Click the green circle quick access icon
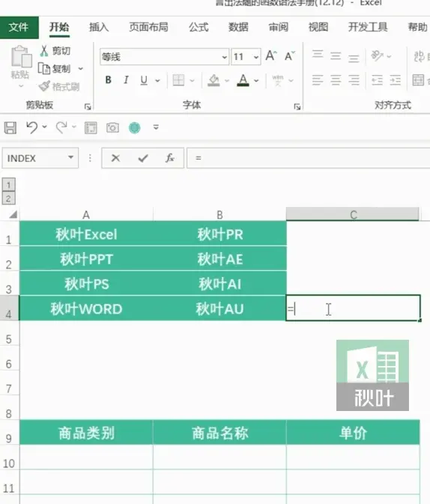The height and width of the screenshot is (504, 430). click(x=135, y=127)
